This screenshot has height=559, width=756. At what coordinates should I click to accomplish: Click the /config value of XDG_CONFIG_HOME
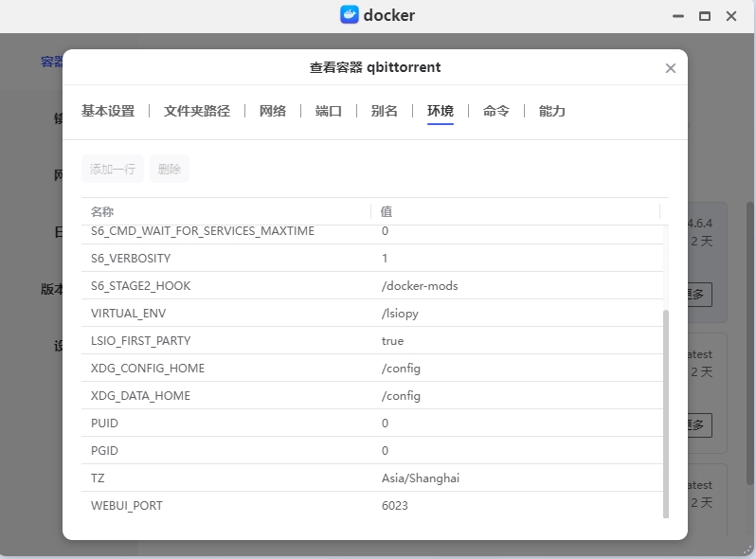pos(401,369)
